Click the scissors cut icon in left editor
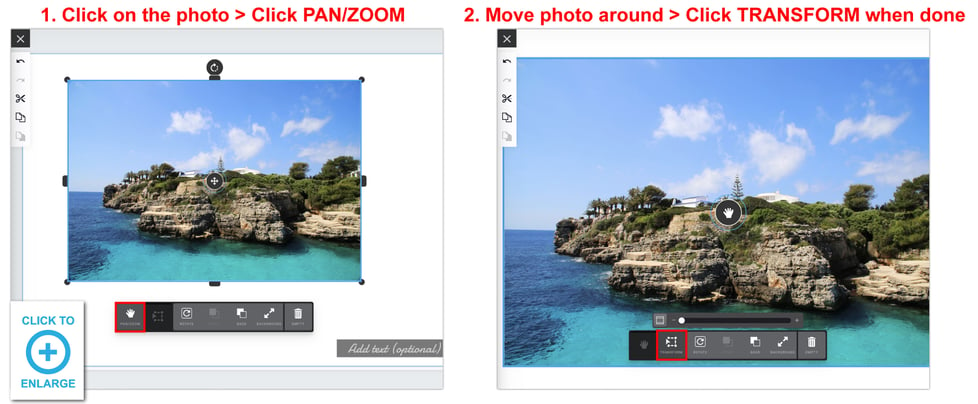The image size is (978, 404). [21, 99]
